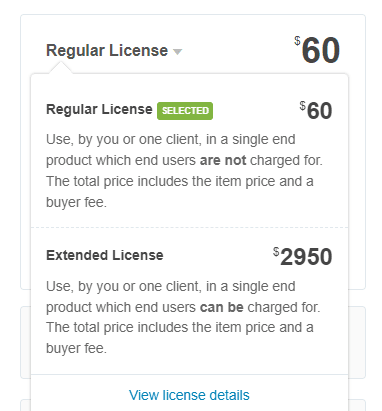This screenshot has height=411, width=382.
Task: Click the $60 price in Regular License row
Action: pos(316,110)
